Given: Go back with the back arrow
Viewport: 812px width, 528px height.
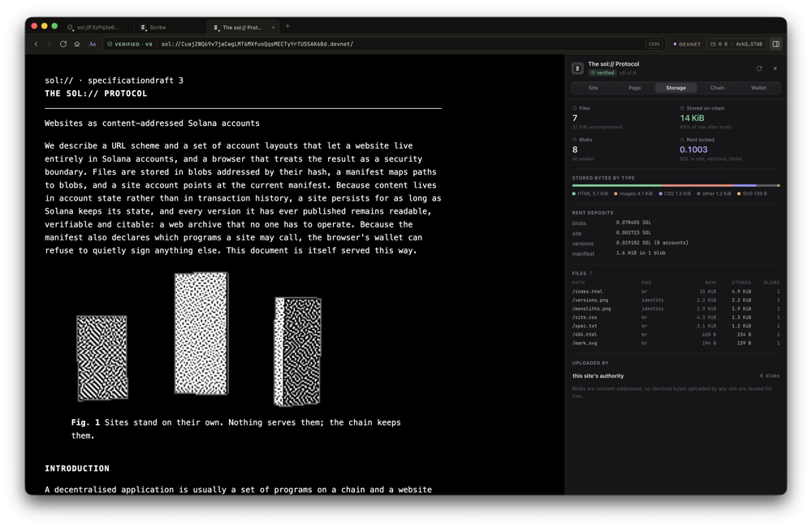Looking at the screenshot, I should tap(37, 44).
